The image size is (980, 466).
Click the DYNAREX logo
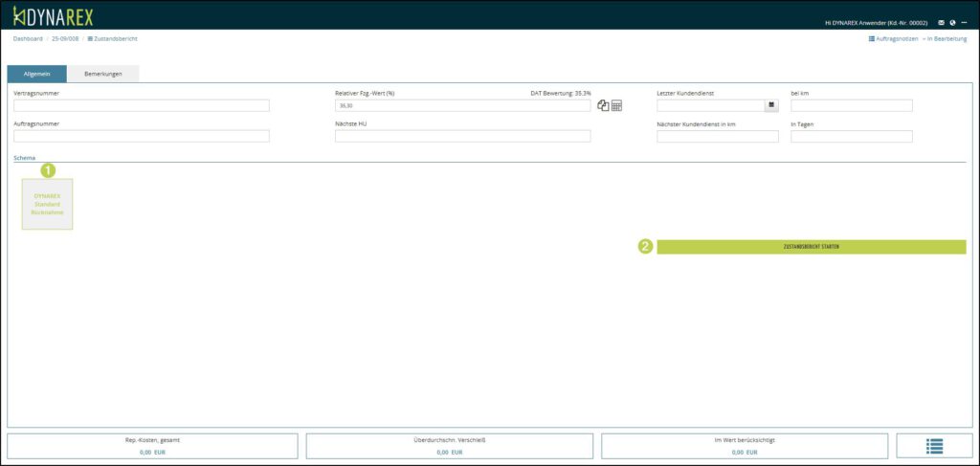point(54,15)
